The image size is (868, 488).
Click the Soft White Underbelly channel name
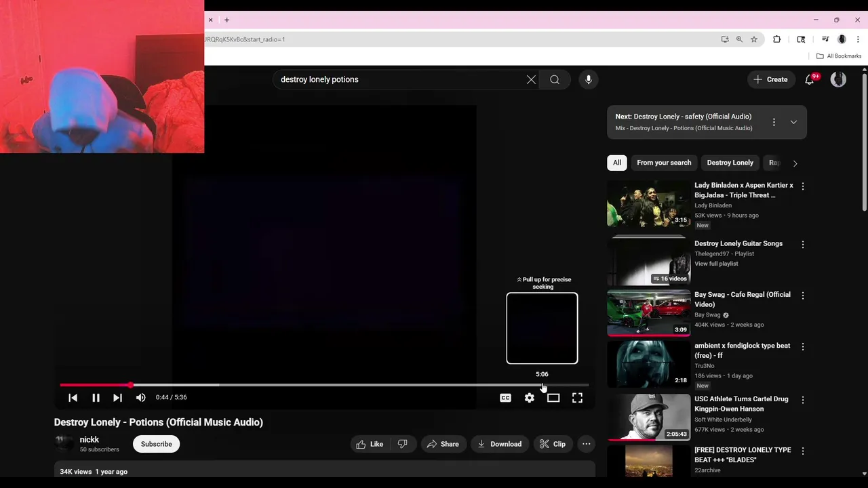tap(723, 420)
